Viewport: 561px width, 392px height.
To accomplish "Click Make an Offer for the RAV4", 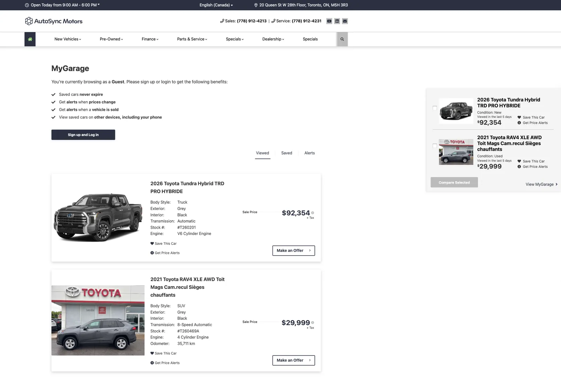I will point(293,360).
